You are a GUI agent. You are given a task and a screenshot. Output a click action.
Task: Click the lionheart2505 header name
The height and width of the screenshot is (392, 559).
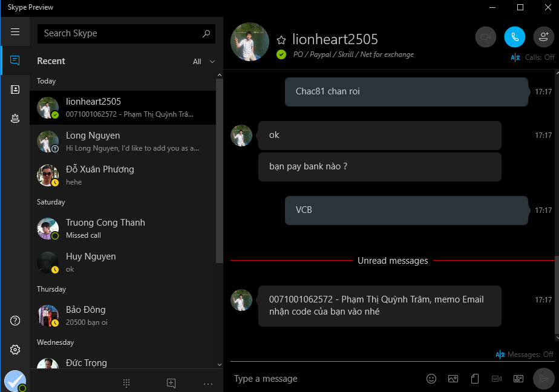coord(335,39)
